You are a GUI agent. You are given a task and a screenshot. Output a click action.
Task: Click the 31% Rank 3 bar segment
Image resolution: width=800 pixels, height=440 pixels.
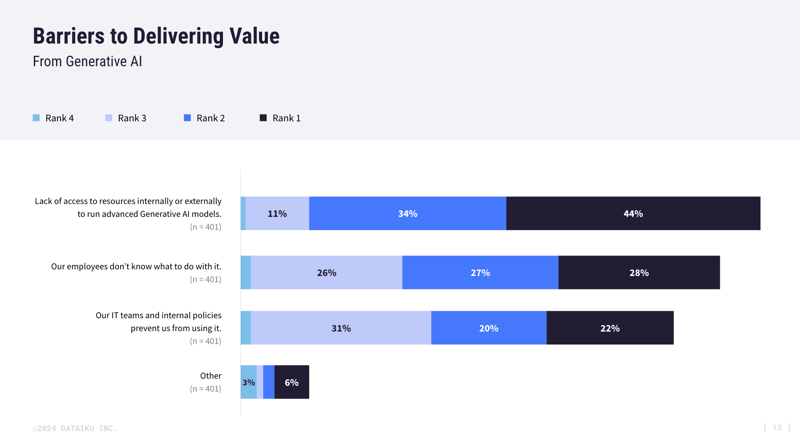pos(341,328)
